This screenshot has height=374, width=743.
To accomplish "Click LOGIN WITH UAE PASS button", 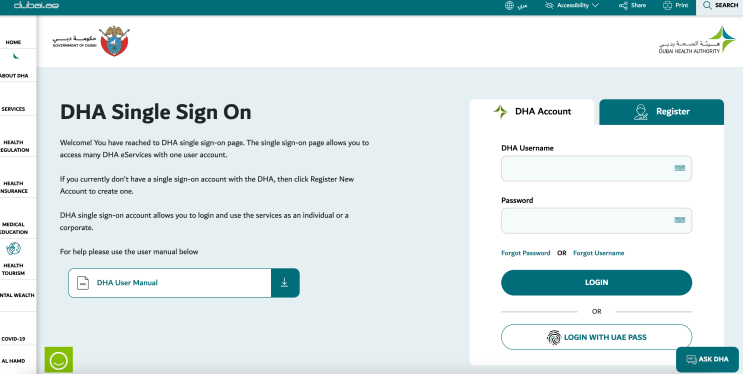I will (x=597, y=338).
